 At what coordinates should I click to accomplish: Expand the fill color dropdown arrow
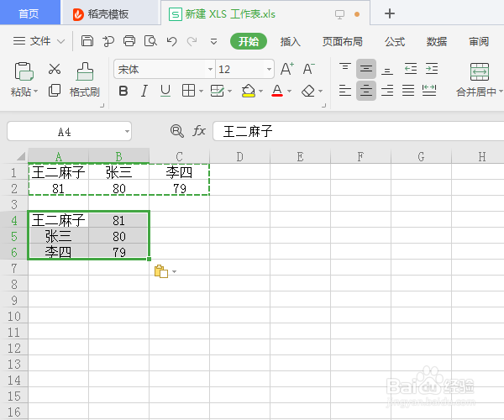(x=260, y=92)
